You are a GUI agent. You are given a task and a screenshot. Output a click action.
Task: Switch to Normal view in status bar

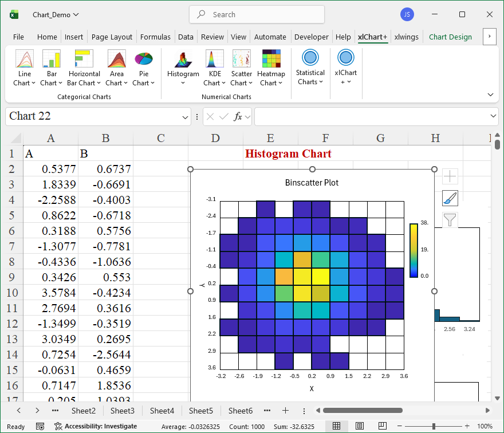click(x=337, y=426)
